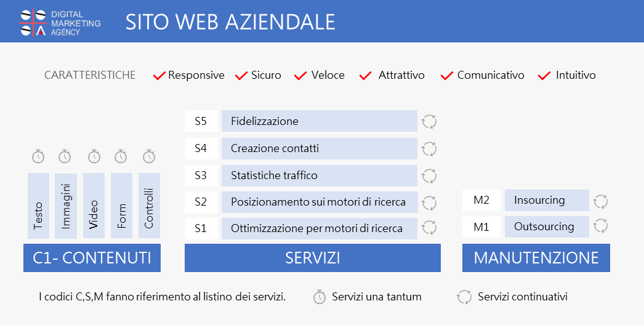Click the Digital Marketing Agency logo
The height and width of the screenshot is (325, 644).
pyautogui.click(x=60, y=23)
